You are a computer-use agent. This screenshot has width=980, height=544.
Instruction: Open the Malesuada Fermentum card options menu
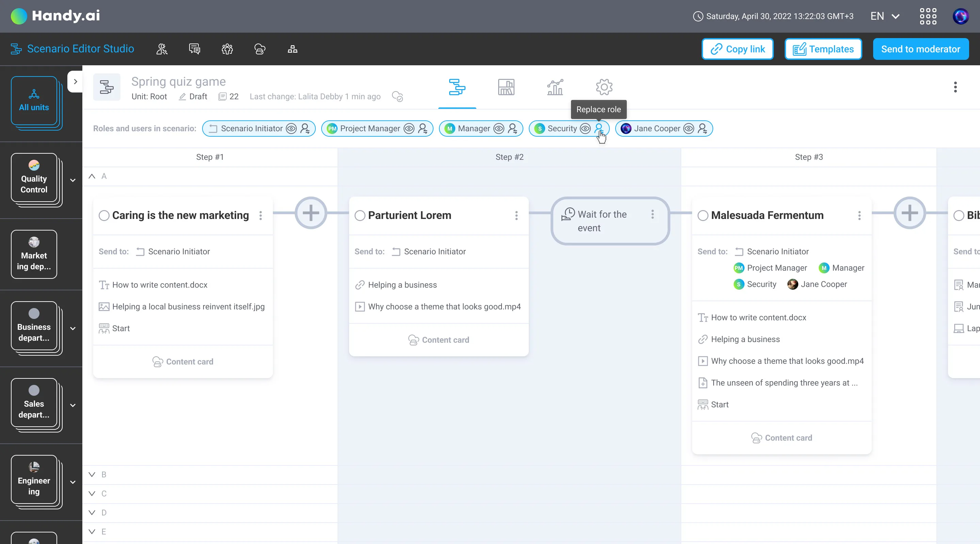click(859, 216)
